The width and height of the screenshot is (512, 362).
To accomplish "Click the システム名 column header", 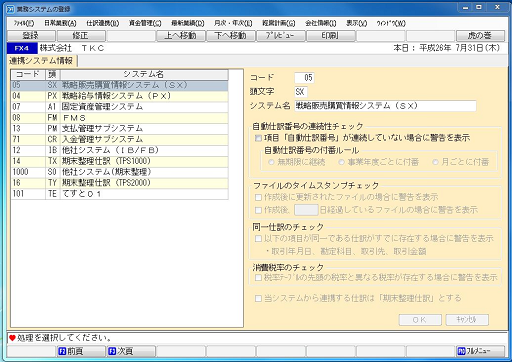I will tap(144, 74).
